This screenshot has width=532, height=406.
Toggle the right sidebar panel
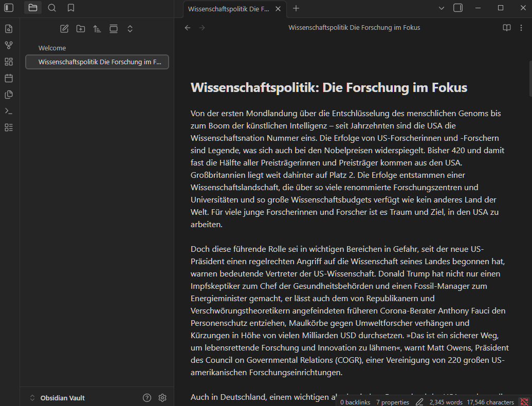coord(458,8)
